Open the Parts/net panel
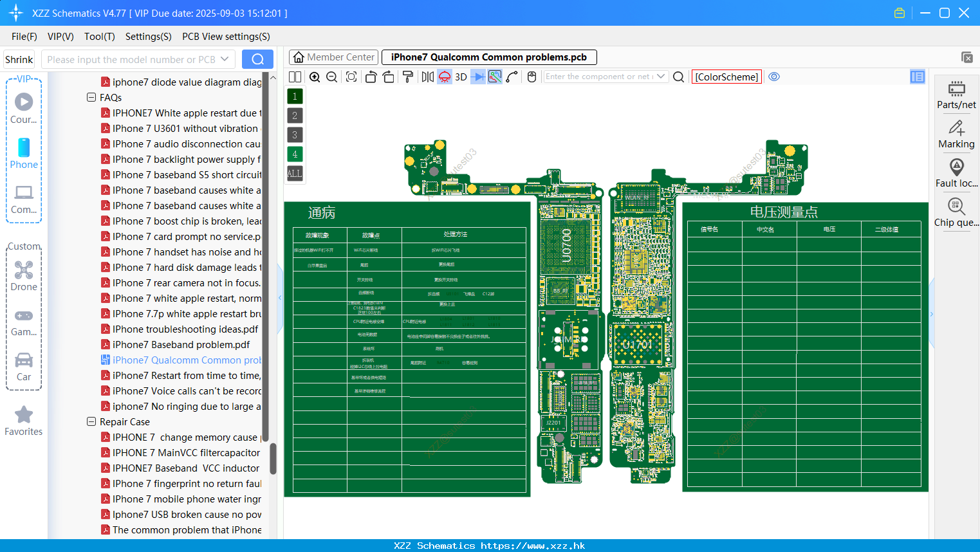 (x=956, y=95)
